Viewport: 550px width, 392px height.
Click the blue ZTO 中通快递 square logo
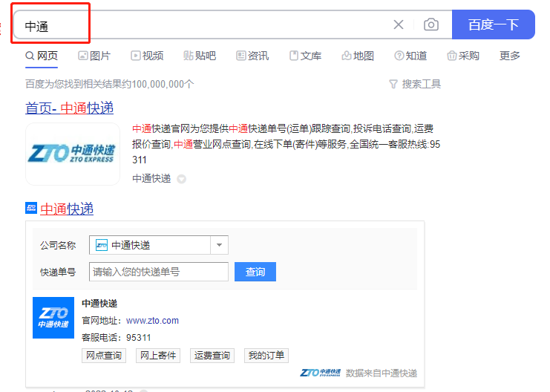[53, 318]
